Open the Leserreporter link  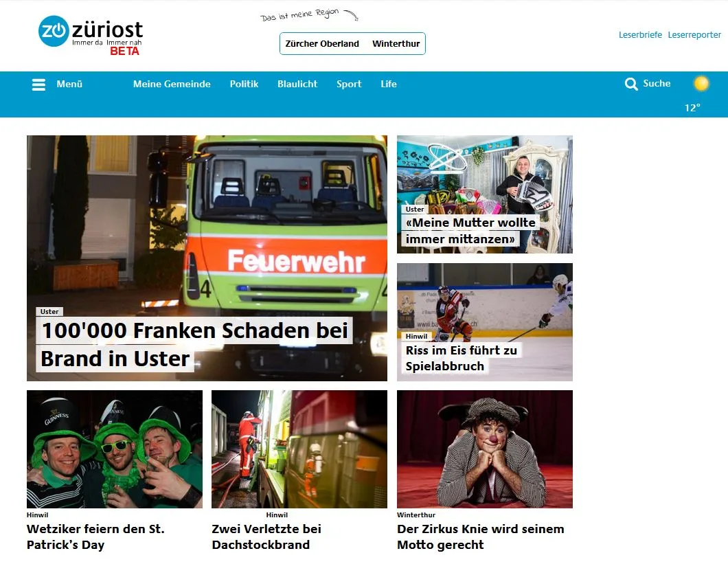click(694, 35)
